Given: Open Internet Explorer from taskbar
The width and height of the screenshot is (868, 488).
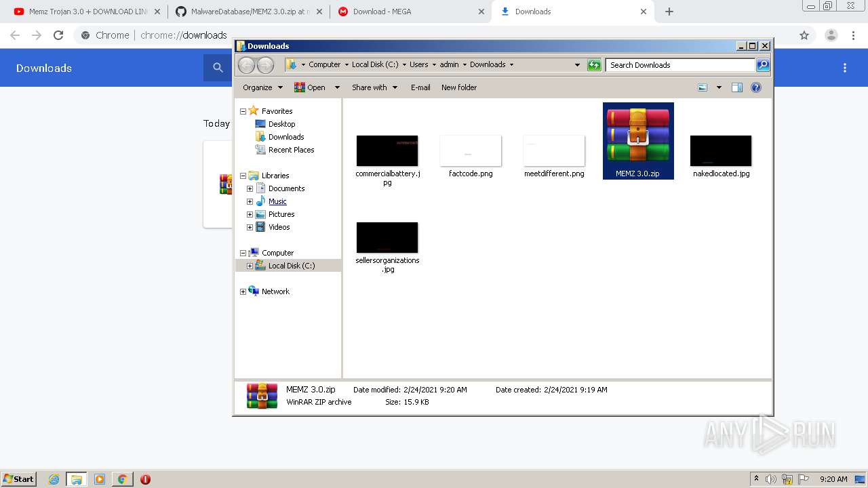Looking at the screenshot, I should pyautogui.click(x=54, y=479).
